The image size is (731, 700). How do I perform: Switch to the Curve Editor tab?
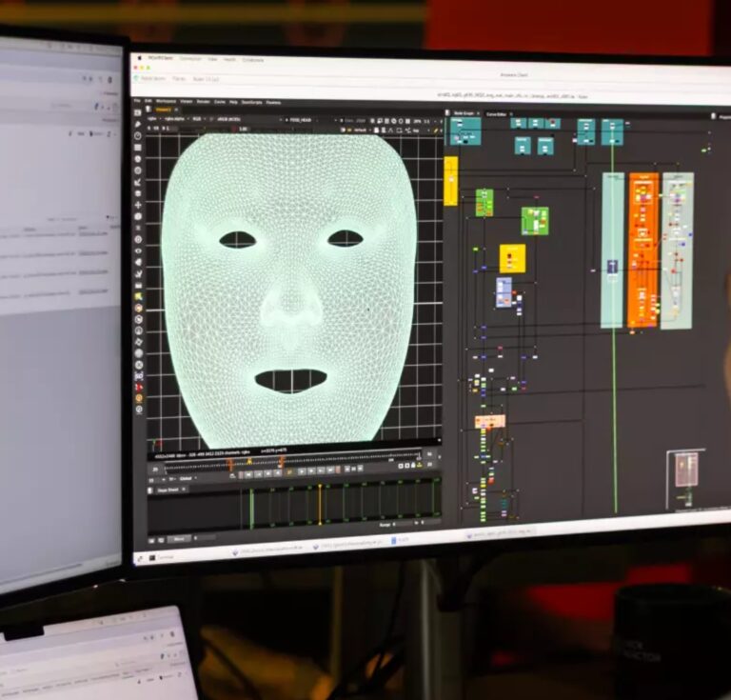tap(496, 113)
